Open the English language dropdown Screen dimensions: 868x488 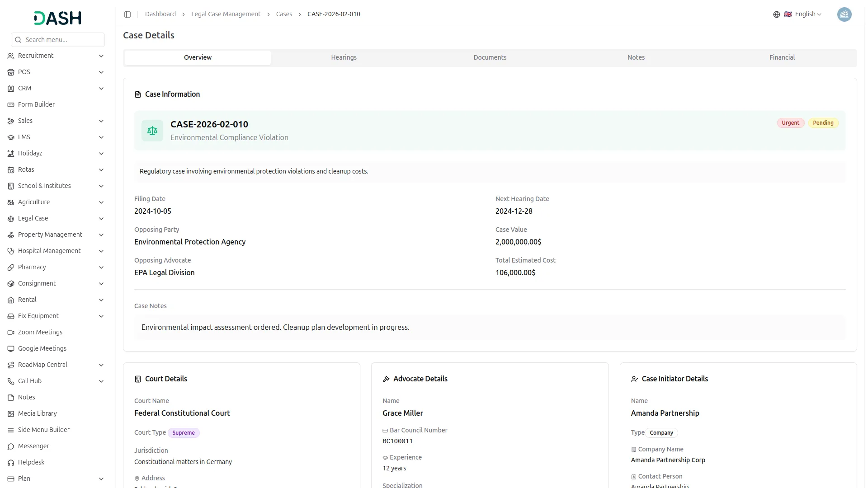click(806, 14)
